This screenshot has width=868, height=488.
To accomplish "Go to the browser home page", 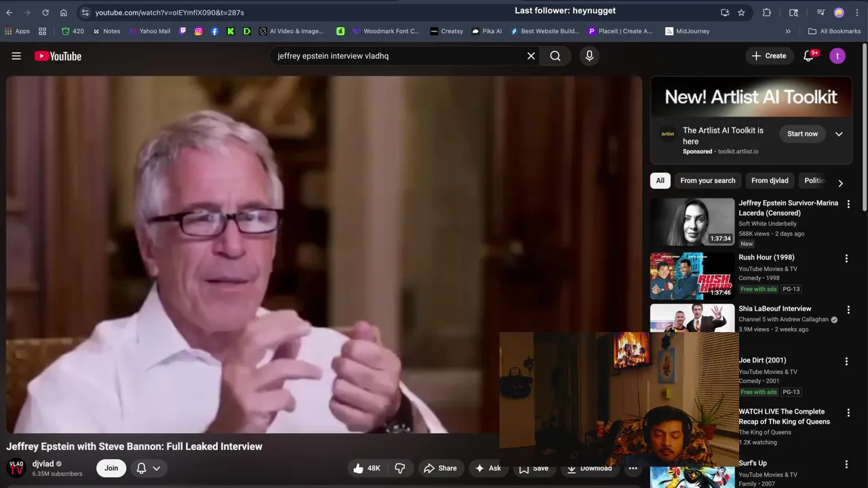I will click(x=64, y=12).
